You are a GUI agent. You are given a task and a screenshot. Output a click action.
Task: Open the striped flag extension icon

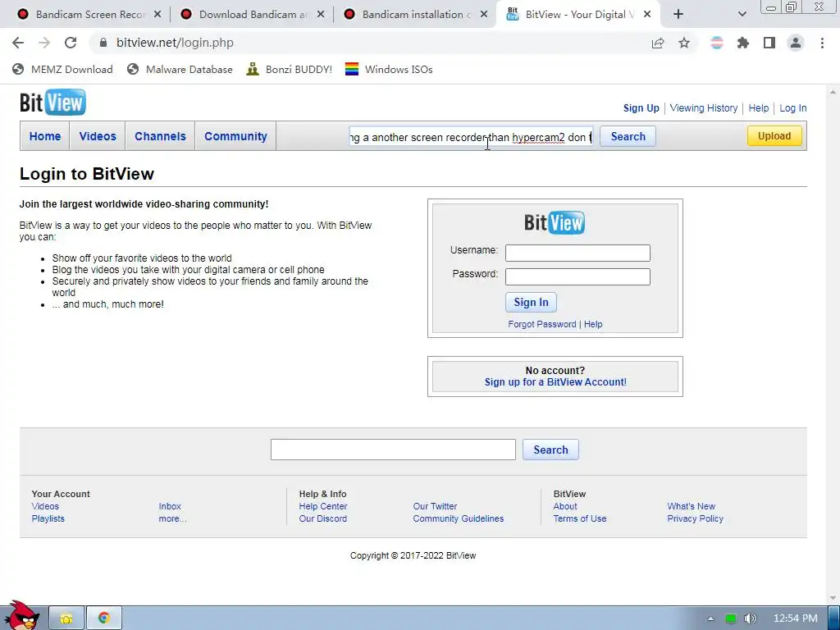click(717, 43)
